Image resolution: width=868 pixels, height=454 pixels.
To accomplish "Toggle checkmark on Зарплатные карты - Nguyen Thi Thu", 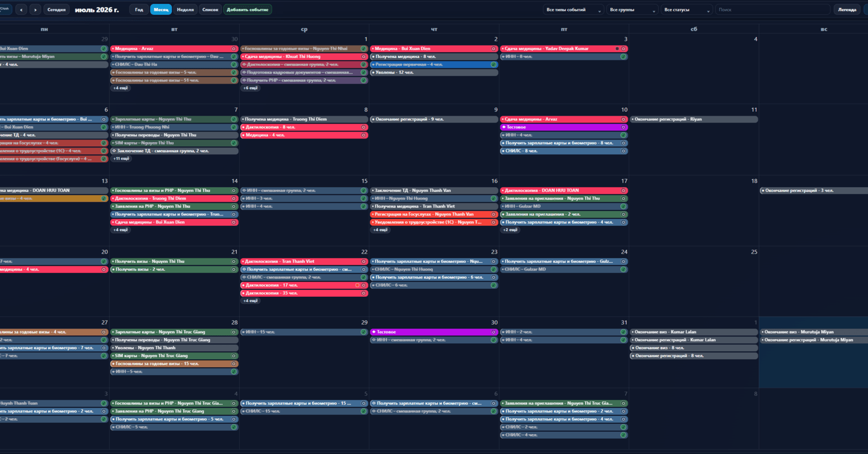I will pyautogui.click(x=233, y=119).
